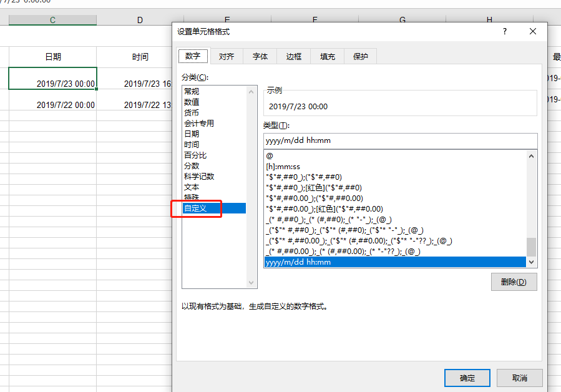Open the 字体 (Font) tab

click(260, 56)
